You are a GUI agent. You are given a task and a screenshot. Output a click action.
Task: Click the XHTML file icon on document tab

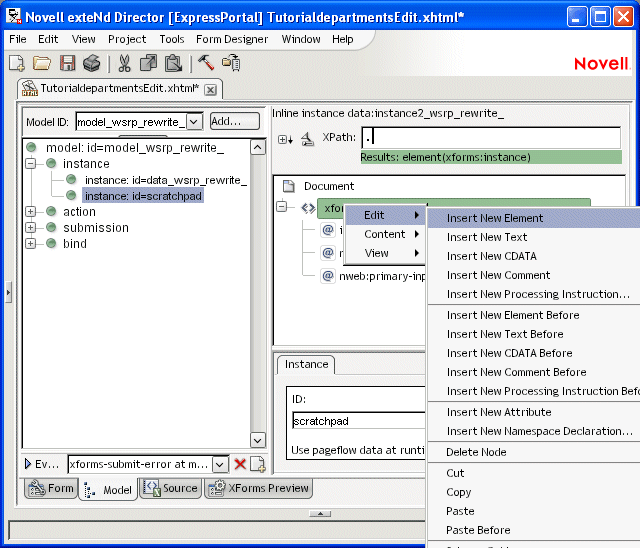click(x=30, y=88)
